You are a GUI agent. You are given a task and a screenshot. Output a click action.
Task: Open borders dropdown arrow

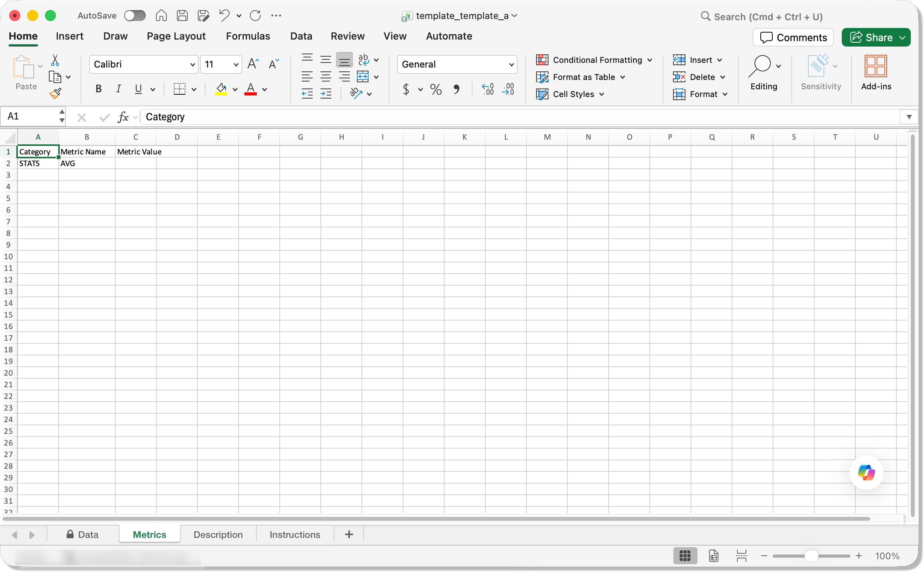point(194,90)
